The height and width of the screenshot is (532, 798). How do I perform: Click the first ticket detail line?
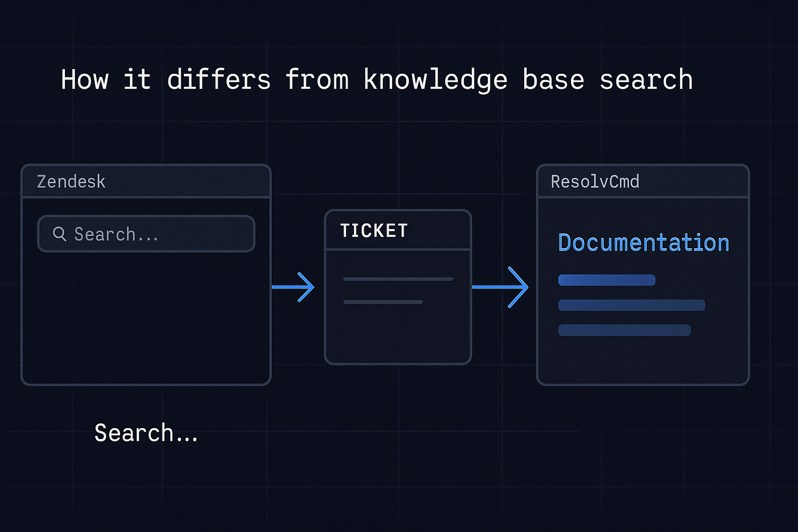coord(397,279)
